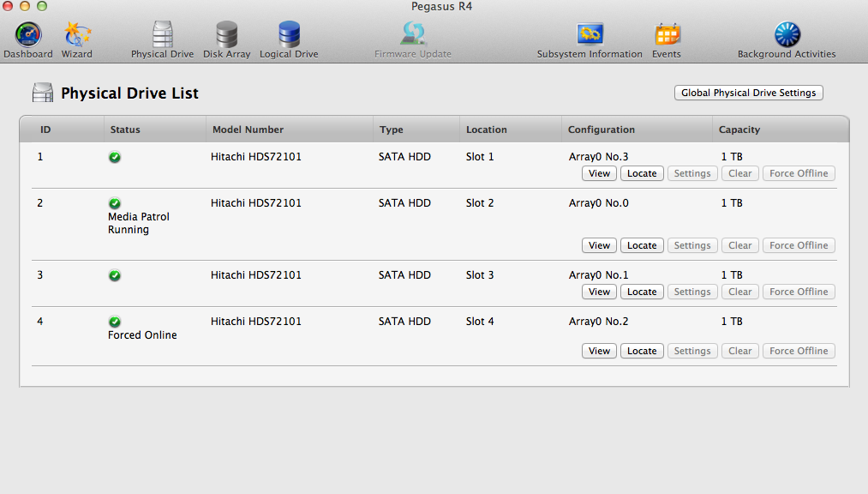
Task: Click green status icon for drive 3
Action: pos(115,275)
